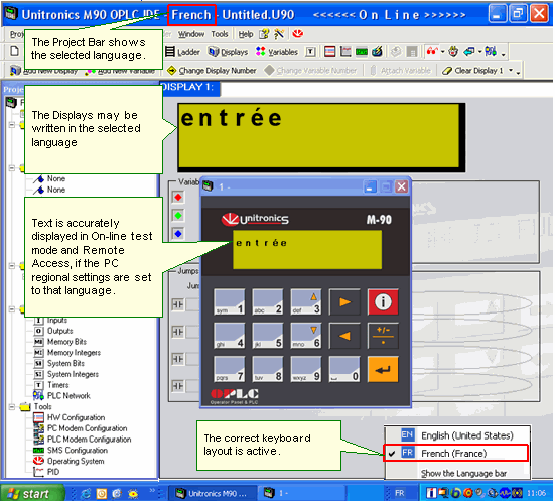The height and width of the screenshot is (502, 555).
Task: Click the 'T' timer icon beside Variables
Action: [310, 52]
